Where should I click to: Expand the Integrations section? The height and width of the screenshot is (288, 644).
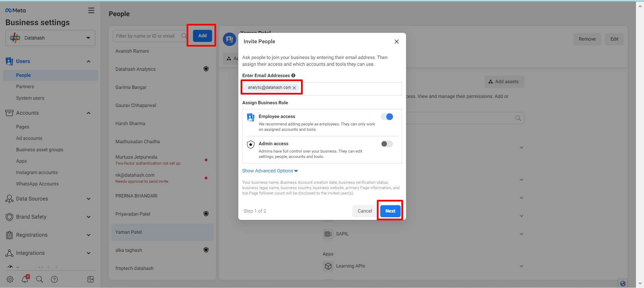89,253
